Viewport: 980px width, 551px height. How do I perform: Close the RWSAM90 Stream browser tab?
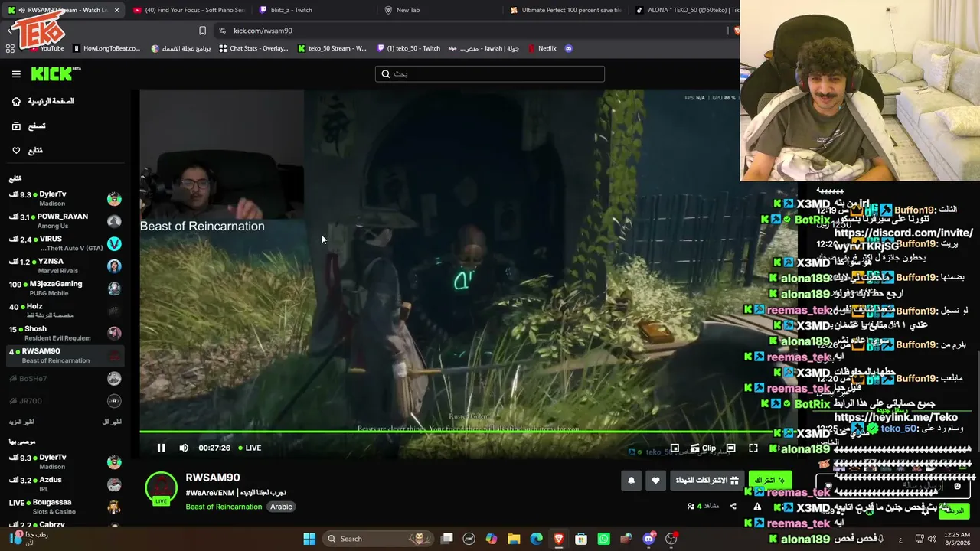117,10
